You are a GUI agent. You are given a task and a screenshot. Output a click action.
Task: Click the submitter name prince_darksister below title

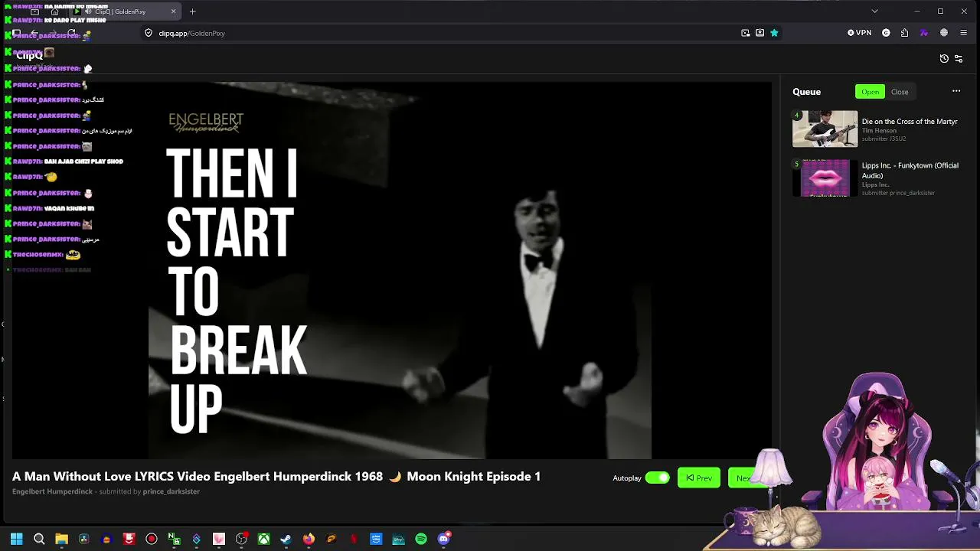[171, 491]
